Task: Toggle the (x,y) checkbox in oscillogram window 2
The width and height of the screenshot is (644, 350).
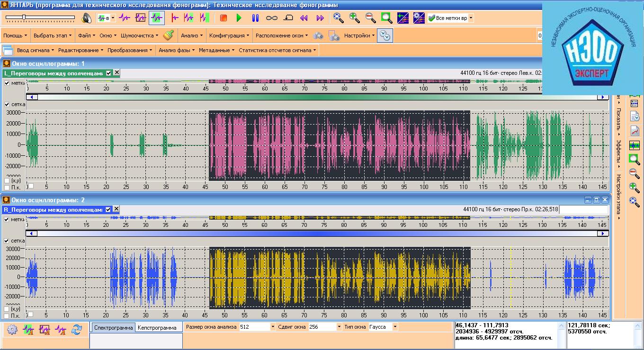Action: coord(7,309)
